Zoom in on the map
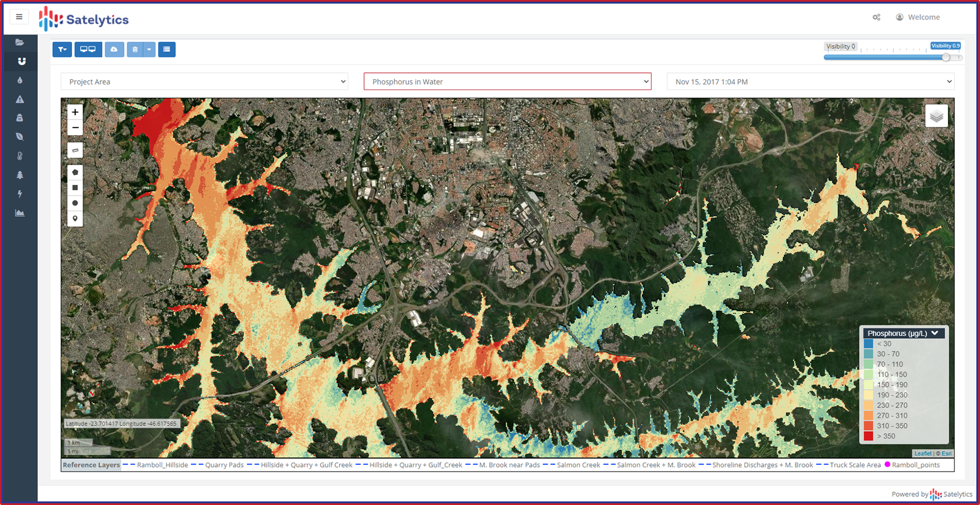The image size is (980, 505). pos(75,112)
